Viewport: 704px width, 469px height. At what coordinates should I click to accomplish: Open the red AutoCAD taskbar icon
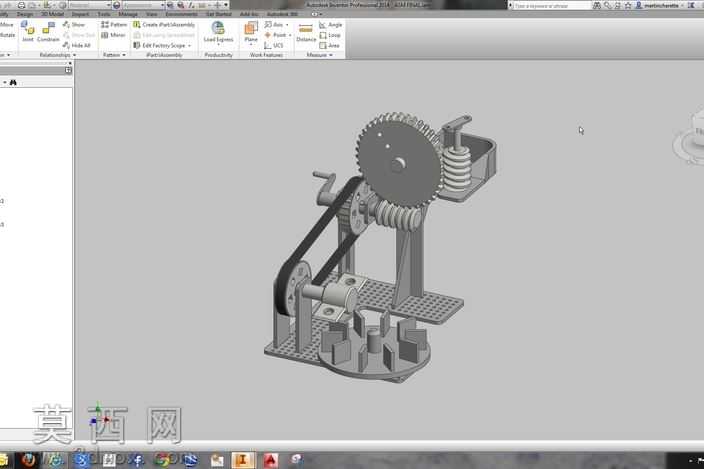click(271, 460)
